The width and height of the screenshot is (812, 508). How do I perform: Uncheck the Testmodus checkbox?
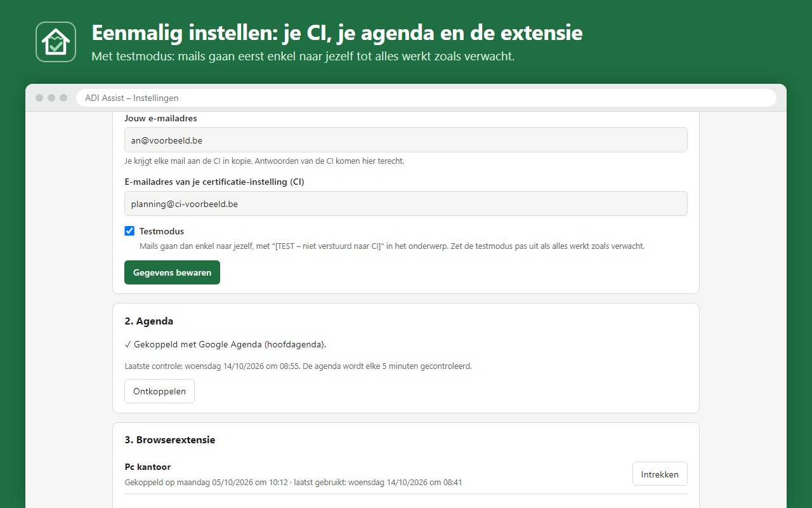point(129,231)
